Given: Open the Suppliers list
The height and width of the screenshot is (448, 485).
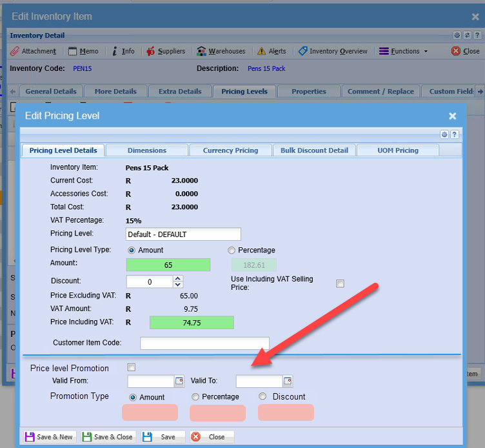Looking at the screenshot, I should point(166,51).
